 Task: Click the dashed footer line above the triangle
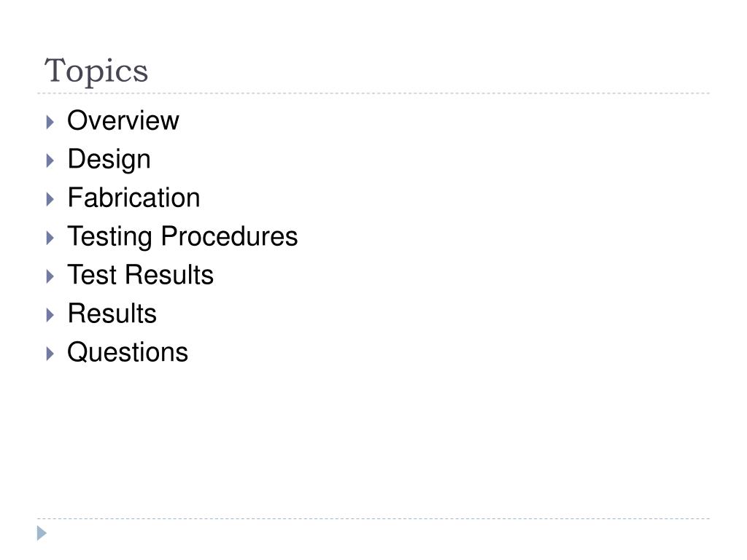pos(373,518)
